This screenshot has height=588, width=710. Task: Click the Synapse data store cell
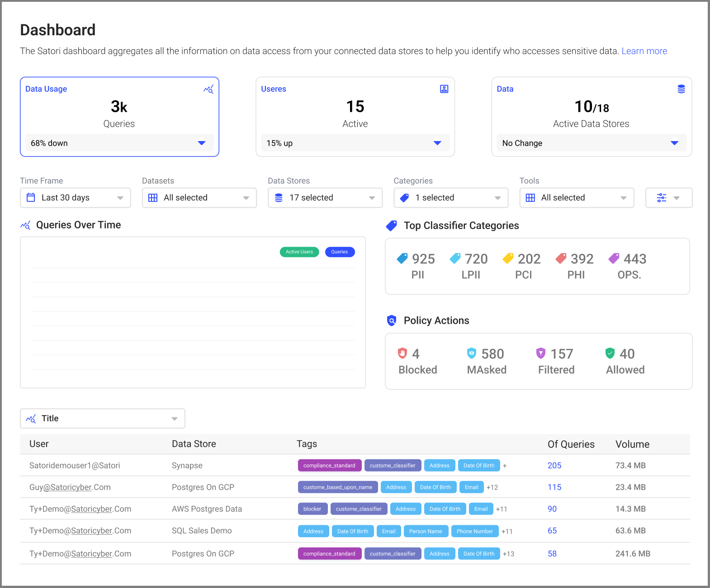187,465
